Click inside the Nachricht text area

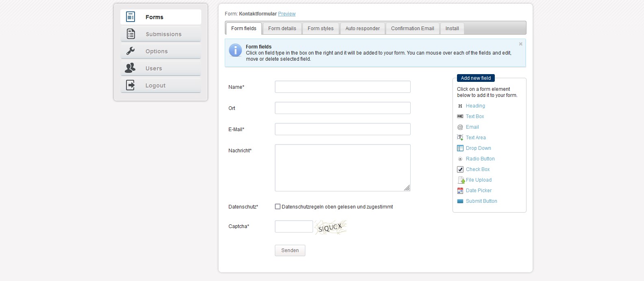pos(343,168)
